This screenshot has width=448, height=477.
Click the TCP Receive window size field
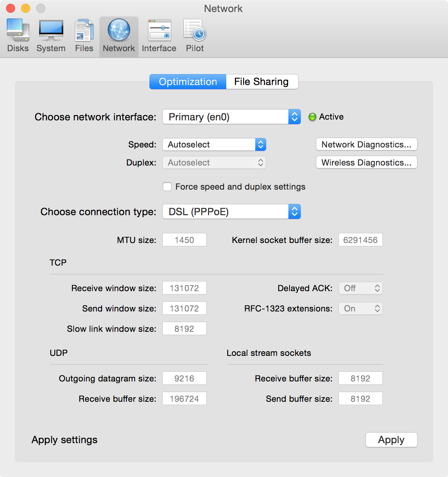tap(184, 288)
